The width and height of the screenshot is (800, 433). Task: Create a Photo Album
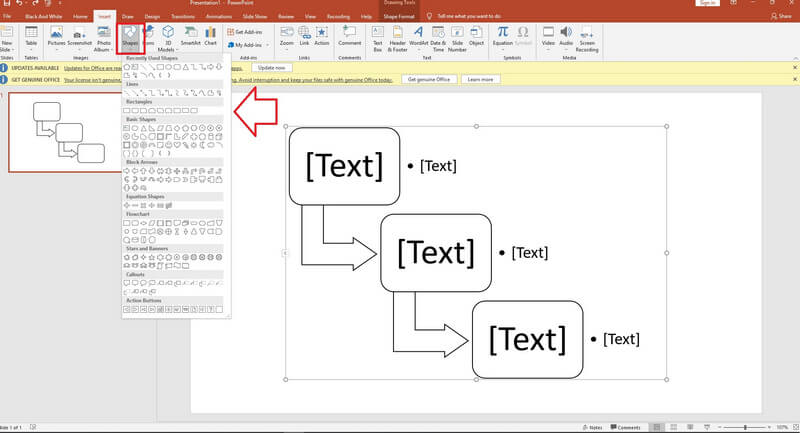[104, 39]
